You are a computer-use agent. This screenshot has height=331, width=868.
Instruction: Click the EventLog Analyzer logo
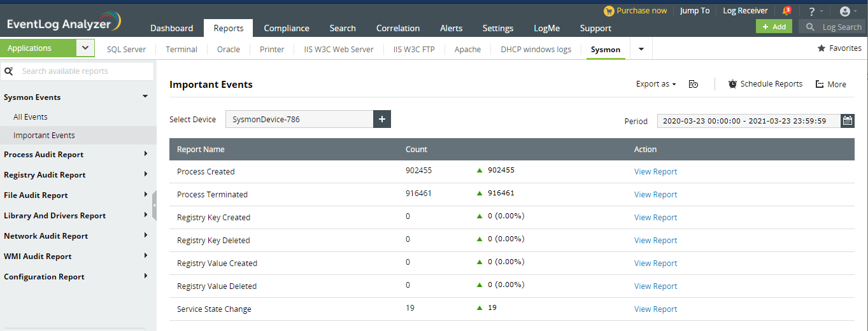[x=62, y=22]
